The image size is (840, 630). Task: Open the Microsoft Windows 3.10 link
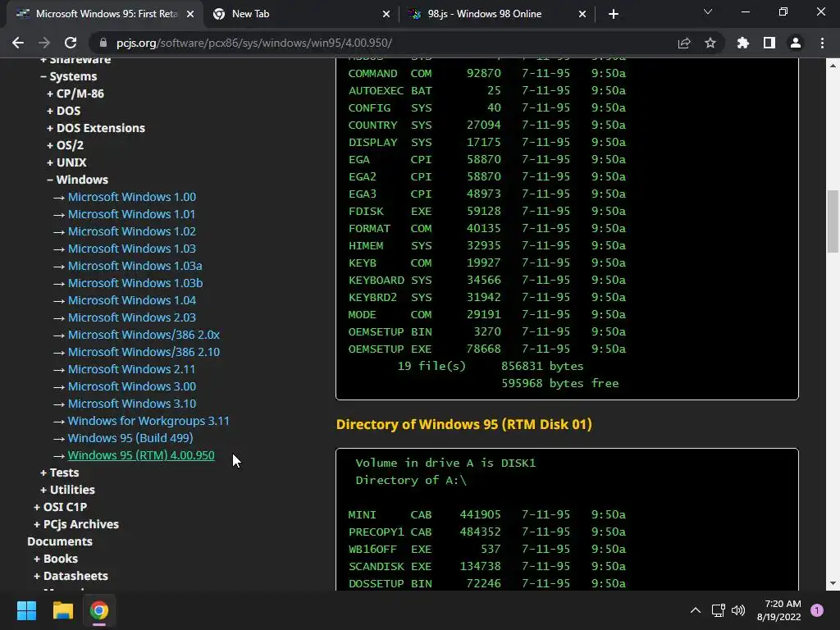(x=132, y=404)
